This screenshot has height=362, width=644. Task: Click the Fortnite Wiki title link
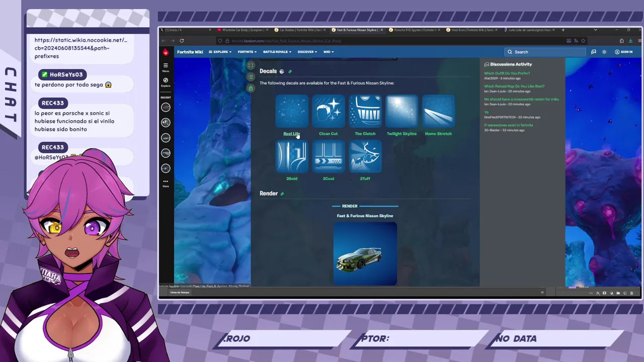tap(190, 52)
